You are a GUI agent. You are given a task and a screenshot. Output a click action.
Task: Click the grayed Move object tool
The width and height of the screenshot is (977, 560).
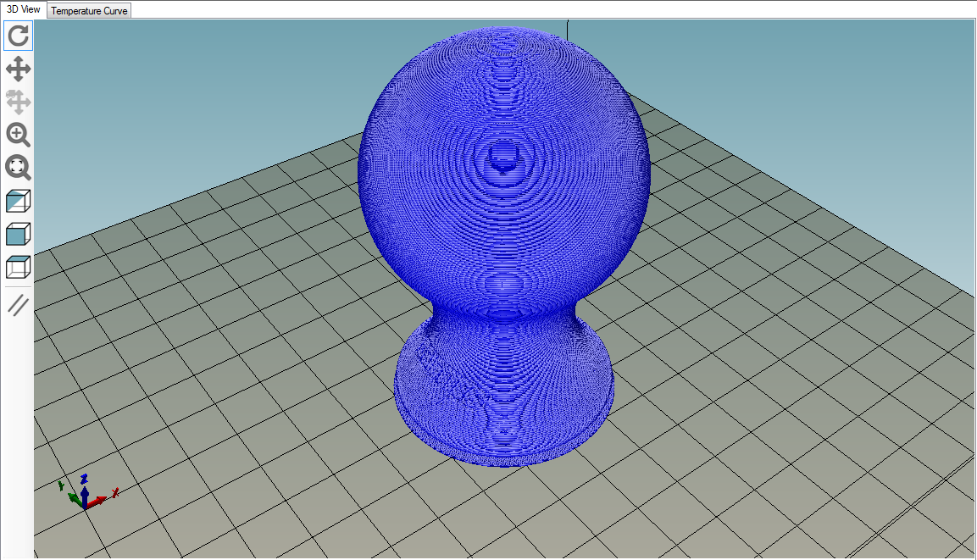[x=18, y=102]
